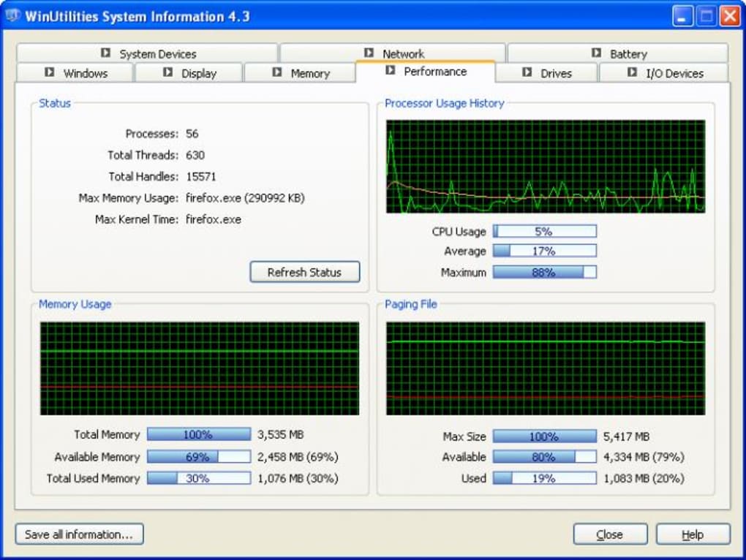Click the arrow icon on Battery tab
This screenshot has width=746, height=560.
(596, 53)
